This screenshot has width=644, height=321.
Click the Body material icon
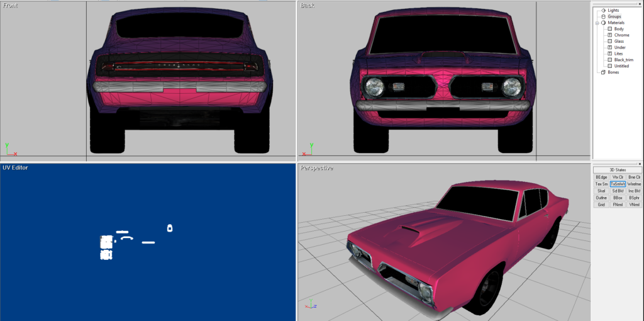tap(609, 29)
